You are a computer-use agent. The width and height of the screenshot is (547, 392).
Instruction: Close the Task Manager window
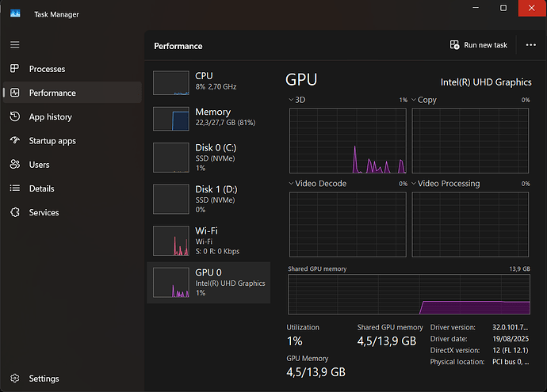(532, 8)
